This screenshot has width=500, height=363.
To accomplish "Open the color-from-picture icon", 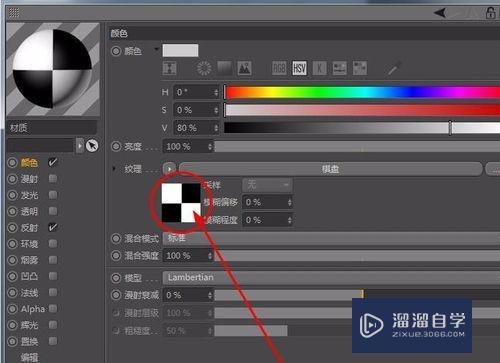I will [x=244, y=68].
